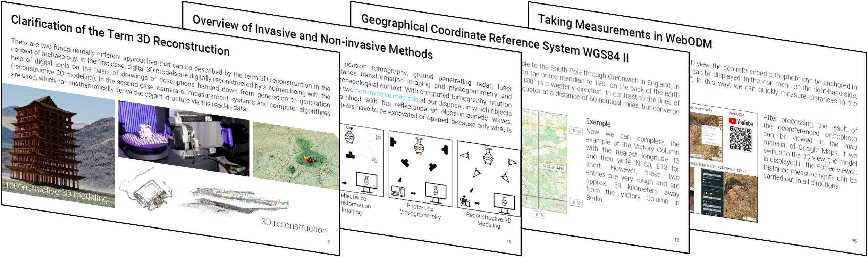Click the E 15 longitude label
Screen dimensions: 868x257
pyautogui.click(x=539, y=215)
